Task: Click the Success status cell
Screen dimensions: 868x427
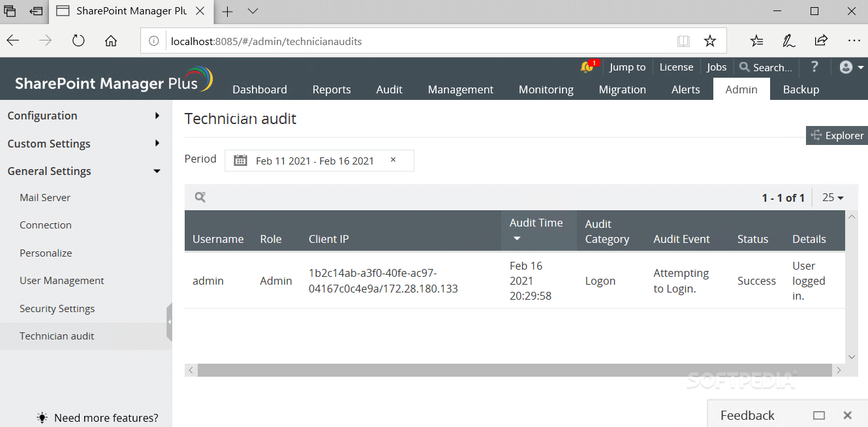Action: [x=756, y=281]
